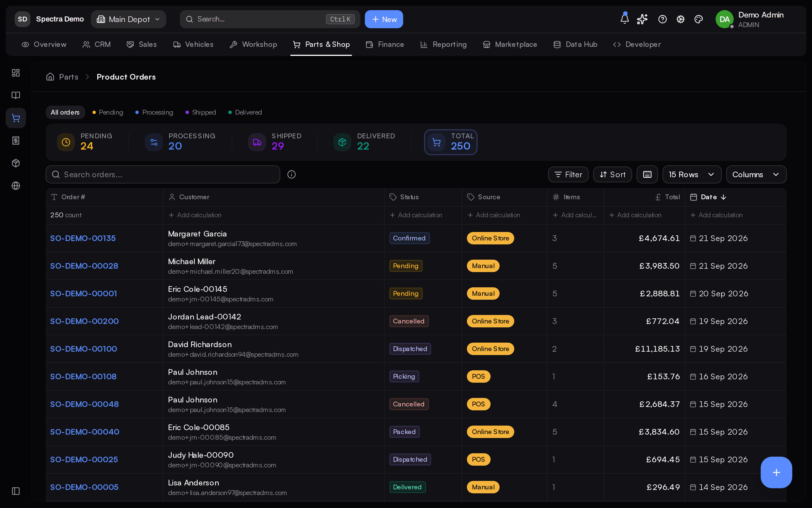This screenshot has width=812, height=508.
Task: Open order SO-DEMO-00135
Action: tap(83, 238)
